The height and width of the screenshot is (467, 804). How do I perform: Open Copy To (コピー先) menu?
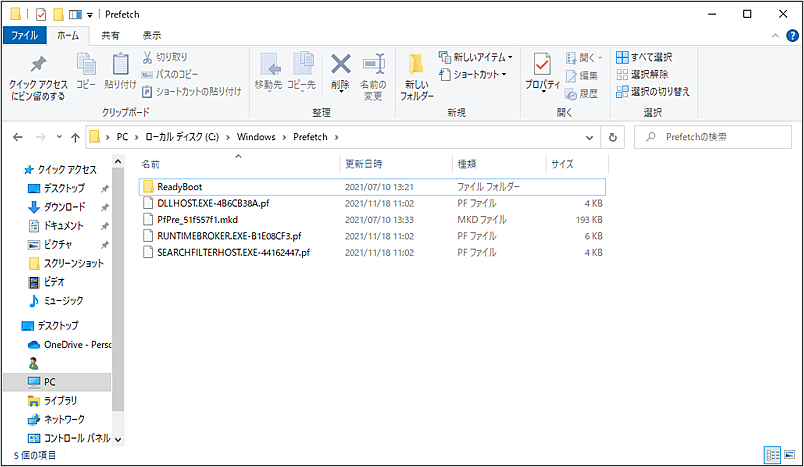point(302,72)
